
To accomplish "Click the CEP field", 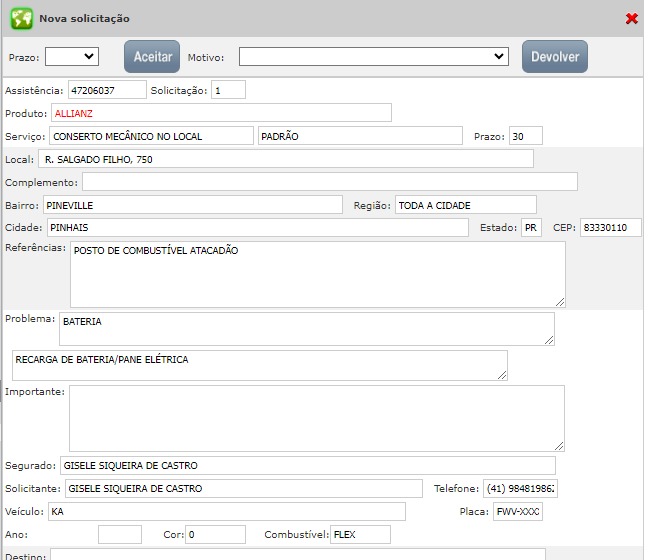I will 610,228.
